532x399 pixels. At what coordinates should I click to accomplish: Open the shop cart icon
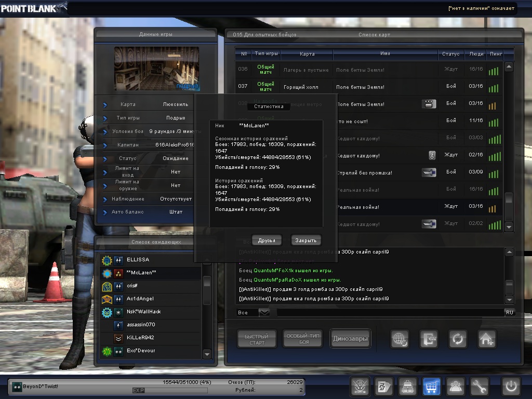pos(431,386)
